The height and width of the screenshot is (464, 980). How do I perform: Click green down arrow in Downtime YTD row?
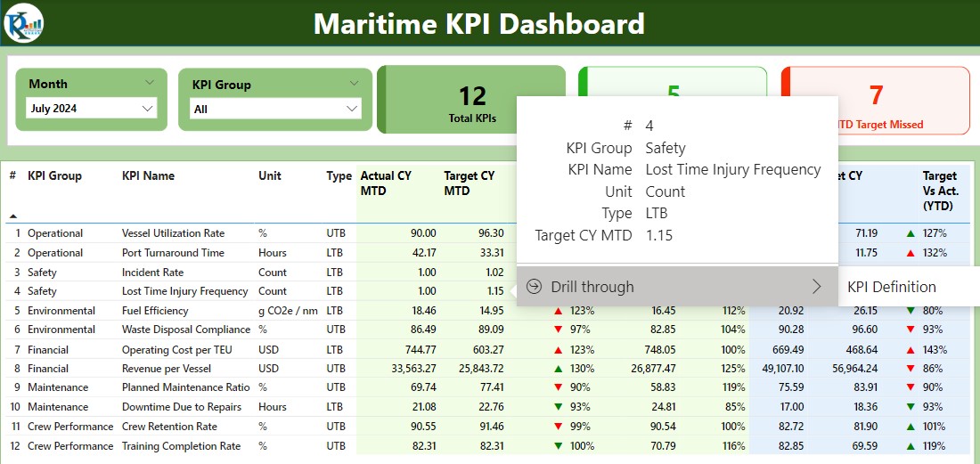(x=911, y=407)
